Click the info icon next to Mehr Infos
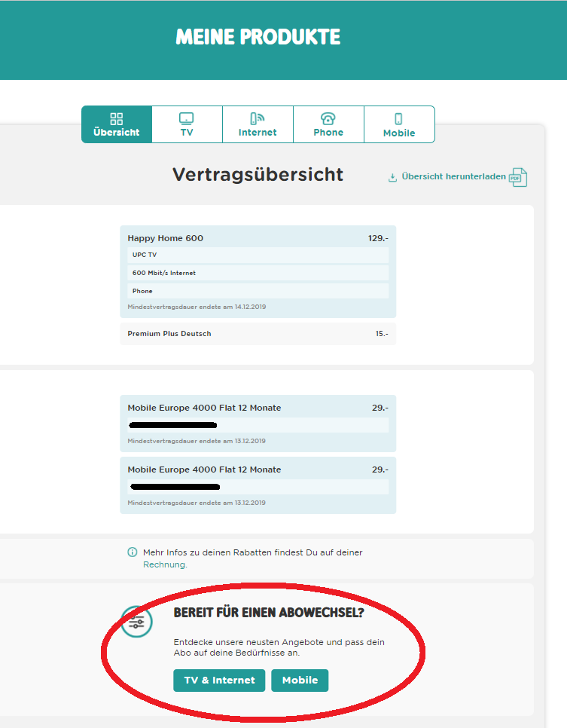This screenshot has height=728, width=567. coord(133,552)
